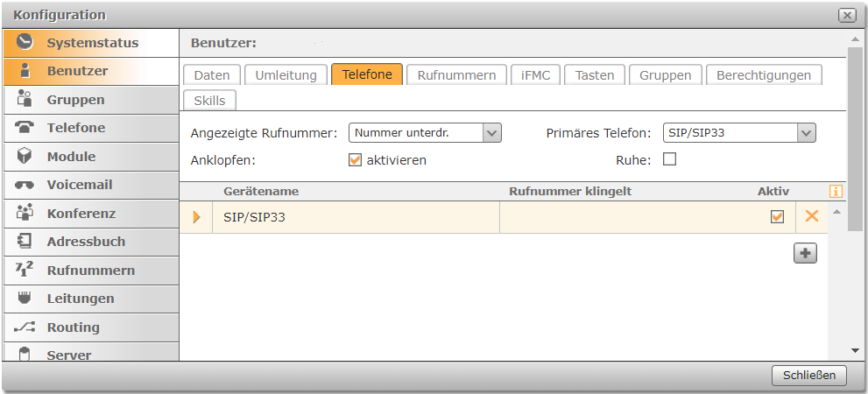The width and height of the screenshot is (868, 394).
Task: Enable the Ruhe checkbox
Action: [670, 159]
